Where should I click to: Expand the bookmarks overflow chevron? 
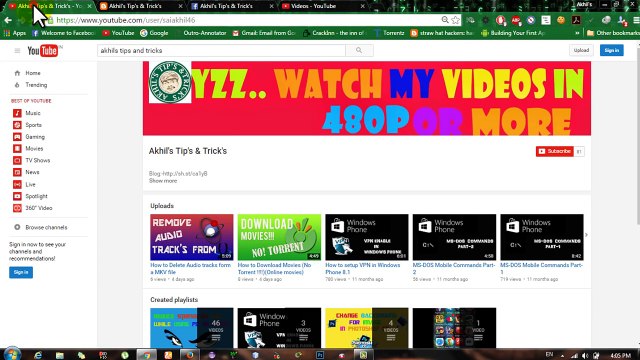pos(577,33)
